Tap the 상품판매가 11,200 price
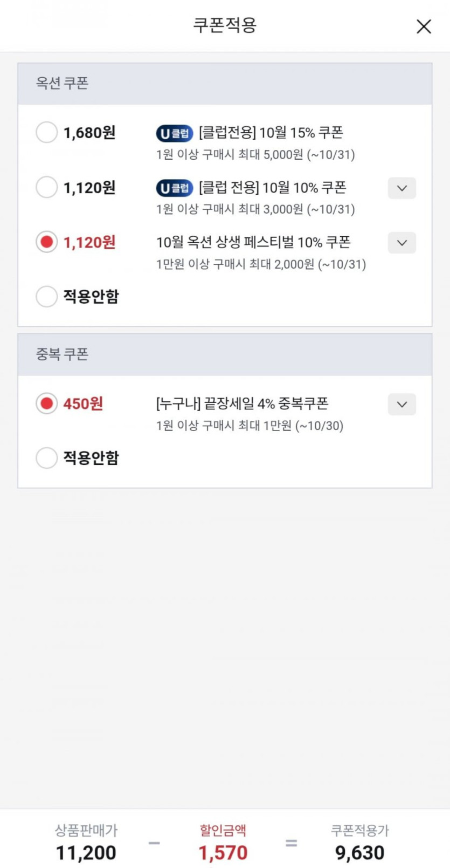 [86, 852]
